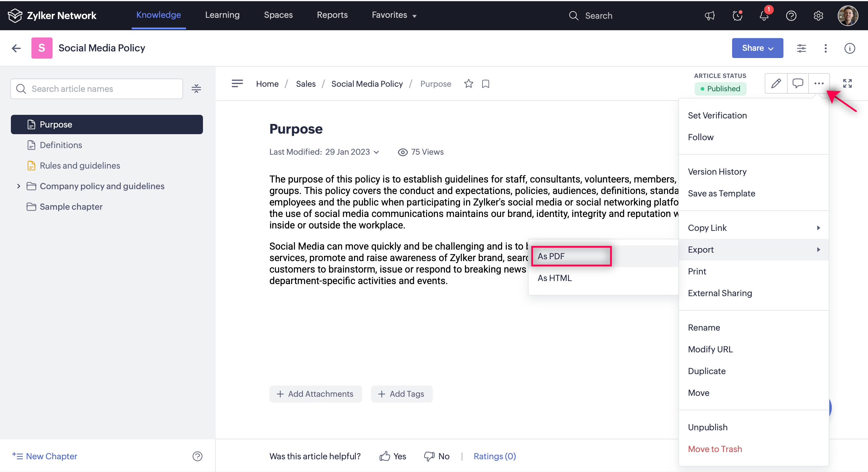Click the announcements megaphone icon

[x=710, y=15]
